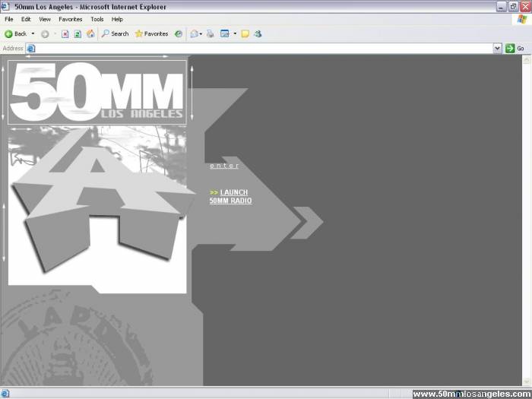Click the vertical scrollbar down arrow

click(x=527, y=382)
